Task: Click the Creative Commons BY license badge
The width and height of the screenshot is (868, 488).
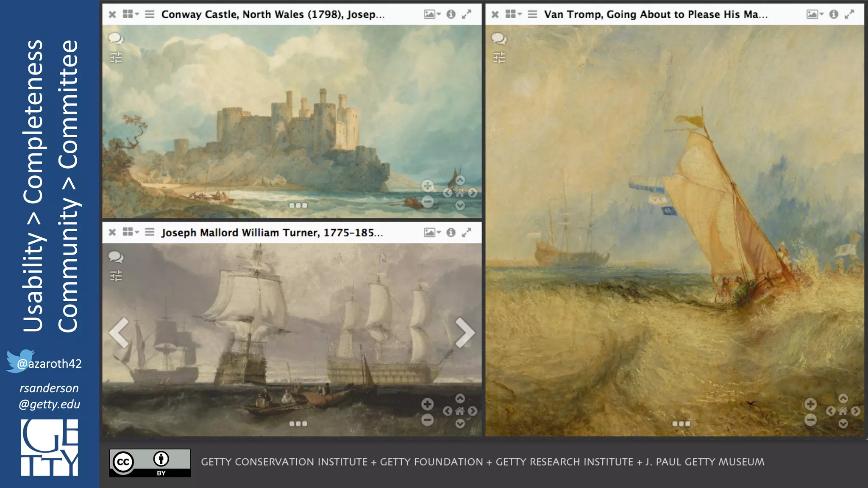Action: [x=150, y=463]
